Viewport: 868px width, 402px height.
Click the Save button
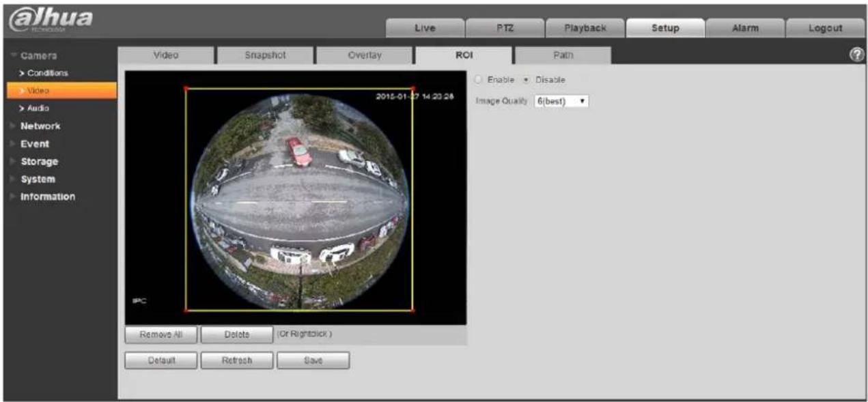tap(313, 360)
